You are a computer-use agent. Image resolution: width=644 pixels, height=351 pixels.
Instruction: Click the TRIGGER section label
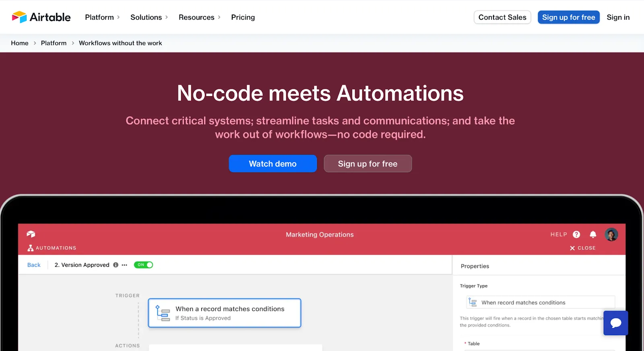(128, 296)
